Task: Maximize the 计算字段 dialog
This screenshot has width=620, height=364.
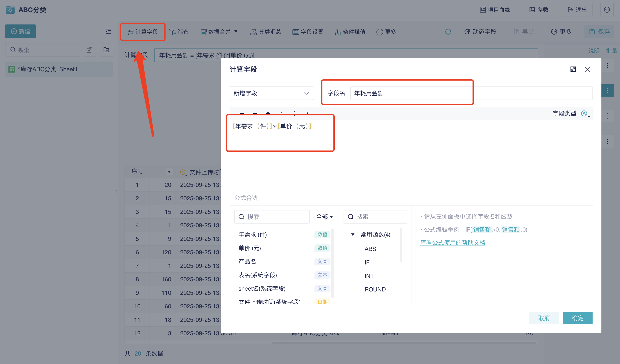Action: [573, 69]
